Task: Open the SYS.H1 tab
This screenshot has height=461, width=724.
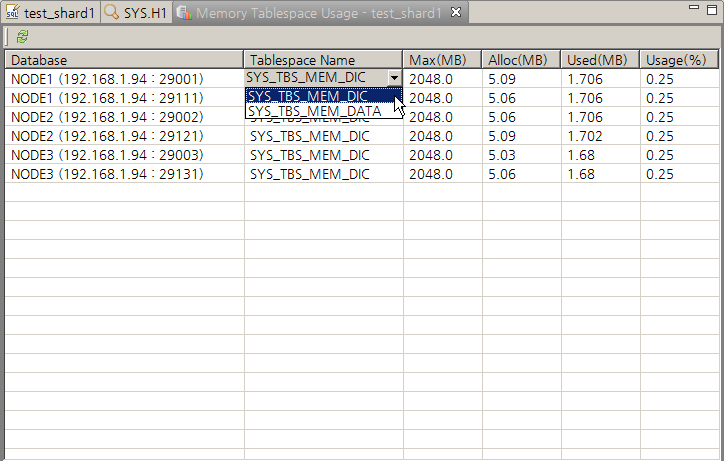Action: 136,13
